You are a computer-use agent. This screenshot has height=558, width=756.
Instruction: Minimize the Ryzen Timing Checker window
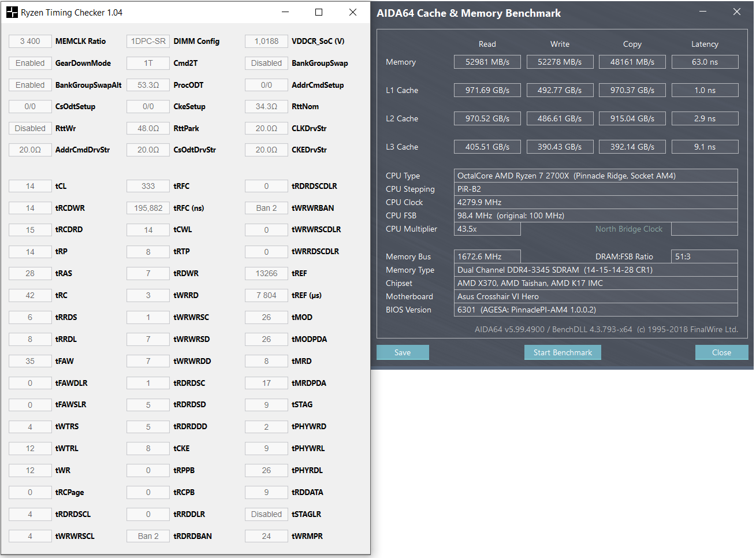tap(285, 12)
